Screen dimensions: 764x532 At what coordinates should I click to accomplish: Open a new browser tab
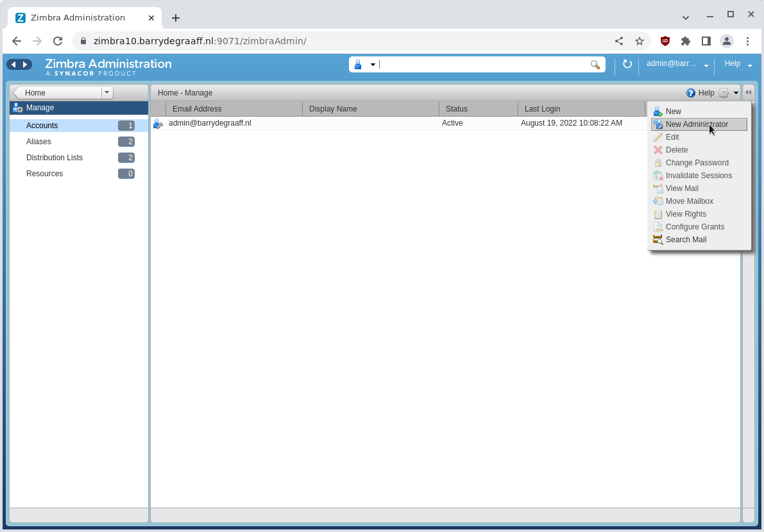coord(176,18)
